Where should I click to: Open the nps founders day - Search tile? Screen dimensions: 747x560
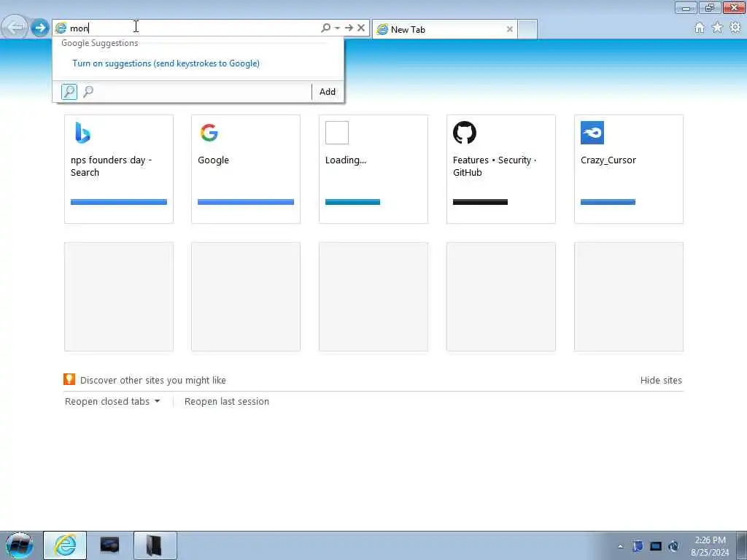coord(119,169)
